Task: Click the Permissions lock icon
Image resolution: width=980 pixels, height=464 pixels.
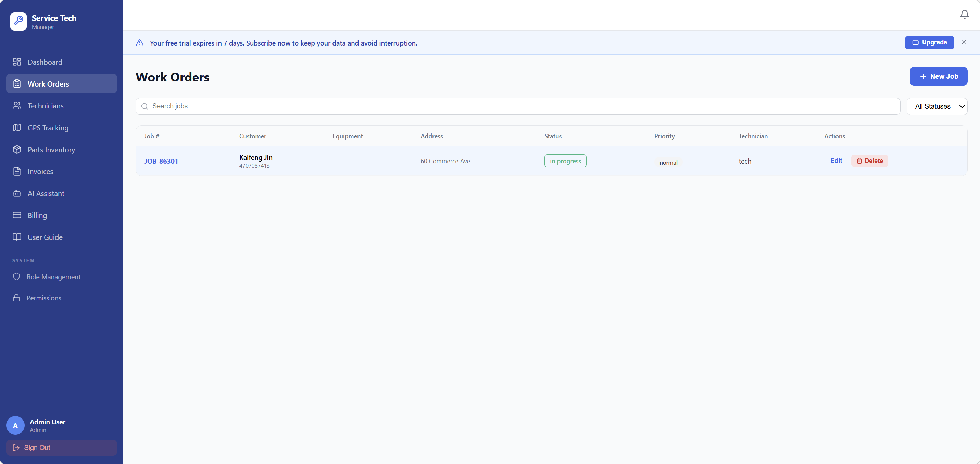Action: pyautogui.click(x=16, y=298)
